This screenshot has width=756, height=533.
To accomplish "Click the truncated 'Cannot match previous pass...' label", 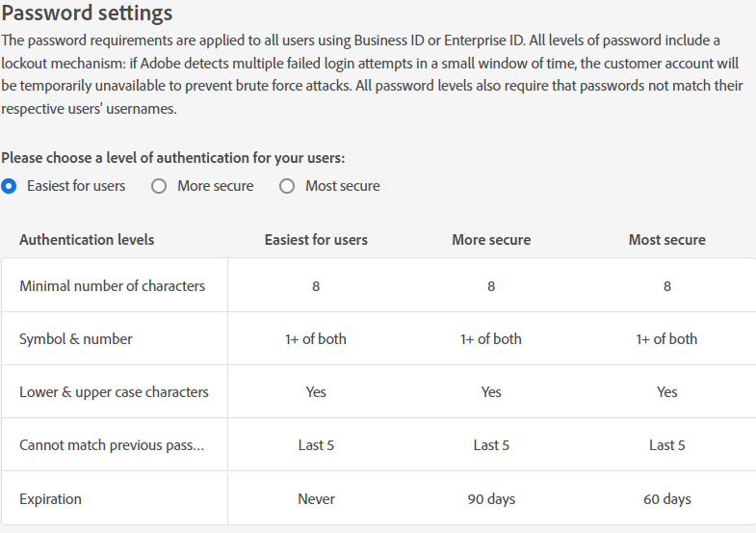I will (x=112, y=445).
